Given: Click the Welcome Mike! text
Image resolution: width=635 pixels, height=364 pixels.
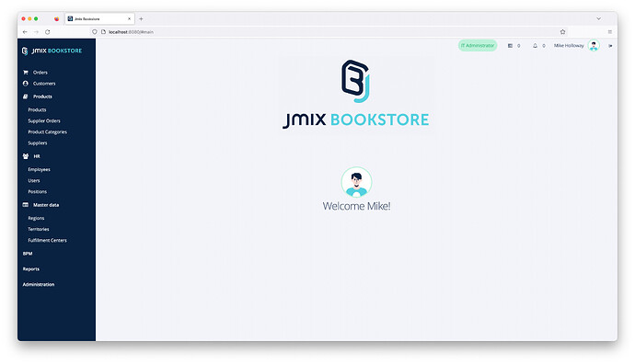Looking at the screenshot, I should [x=356, y=206].
